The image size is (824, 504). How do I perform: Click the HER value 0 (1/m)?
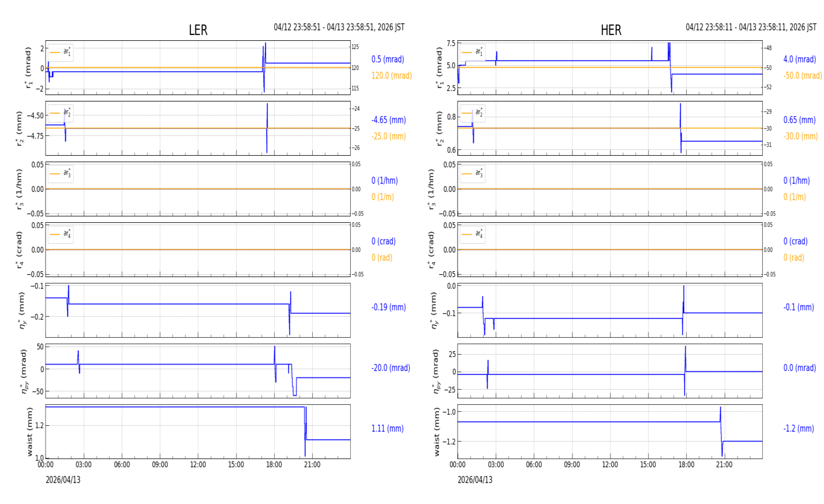[795, 197]
